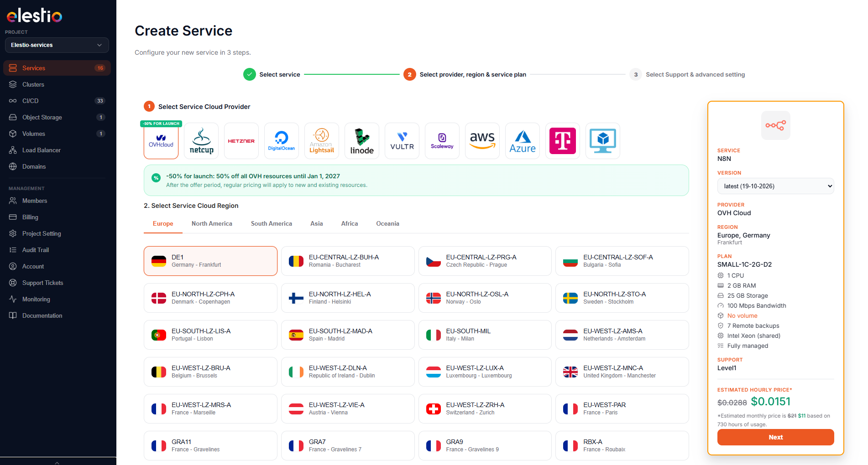Select netcup provider logo
This screenshot has height=465, width=868.
[x=201, y=141]
